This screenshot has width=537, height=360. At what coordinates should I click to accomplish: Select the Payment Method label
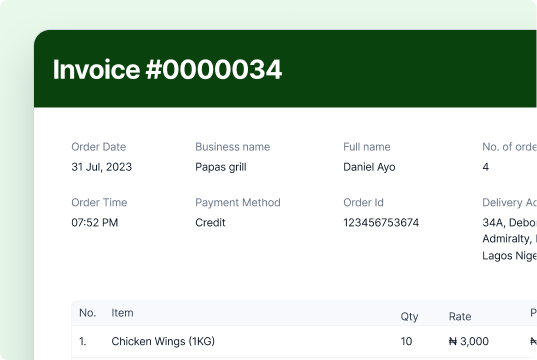238,203
